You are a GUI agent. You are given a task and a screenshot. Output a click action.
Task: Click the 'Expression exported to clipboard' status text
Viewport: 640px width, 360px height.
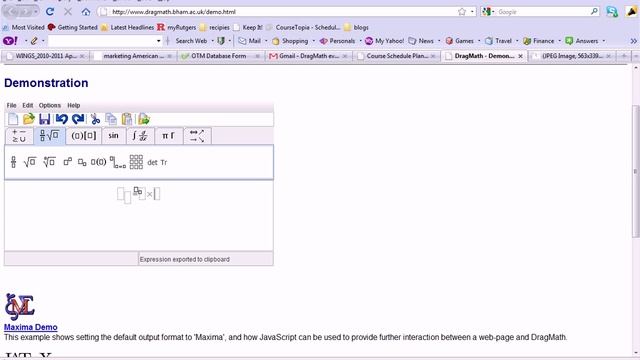(x=184, y=259)
